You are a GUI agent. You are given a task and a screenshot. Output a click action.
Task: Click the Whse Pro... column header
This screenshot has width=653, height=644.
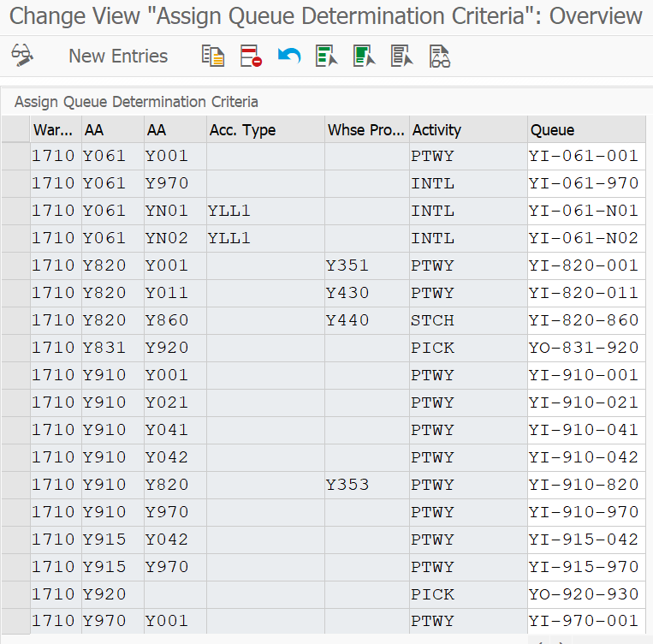coord(367,130)
